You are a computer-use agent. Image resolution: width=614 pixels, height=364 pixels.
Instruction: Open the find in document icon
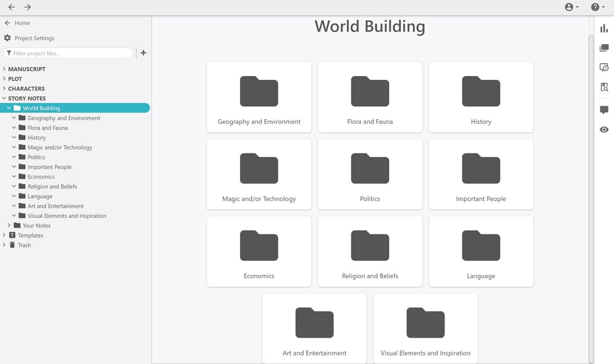(604, 87)
